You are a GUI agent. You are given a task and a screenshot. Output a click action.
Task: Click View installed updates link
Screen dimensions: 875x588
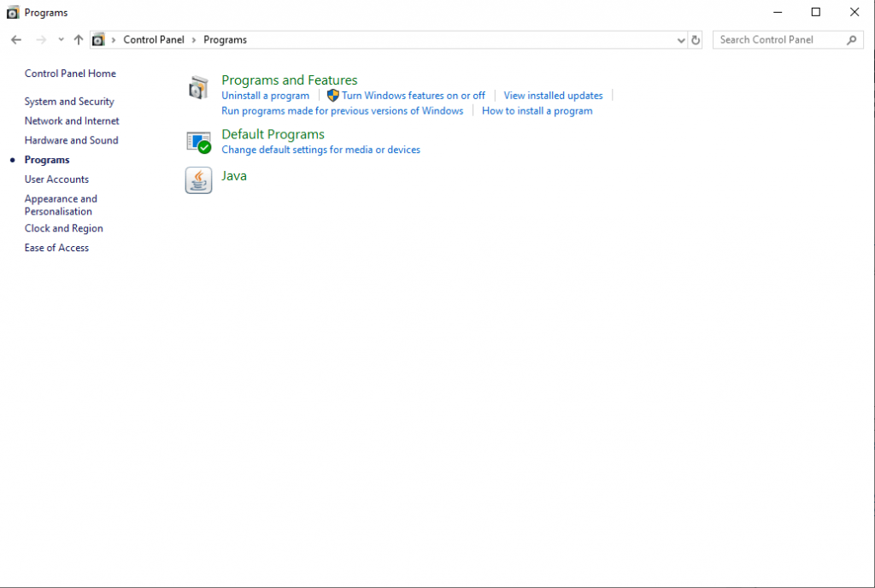point(553,96)
